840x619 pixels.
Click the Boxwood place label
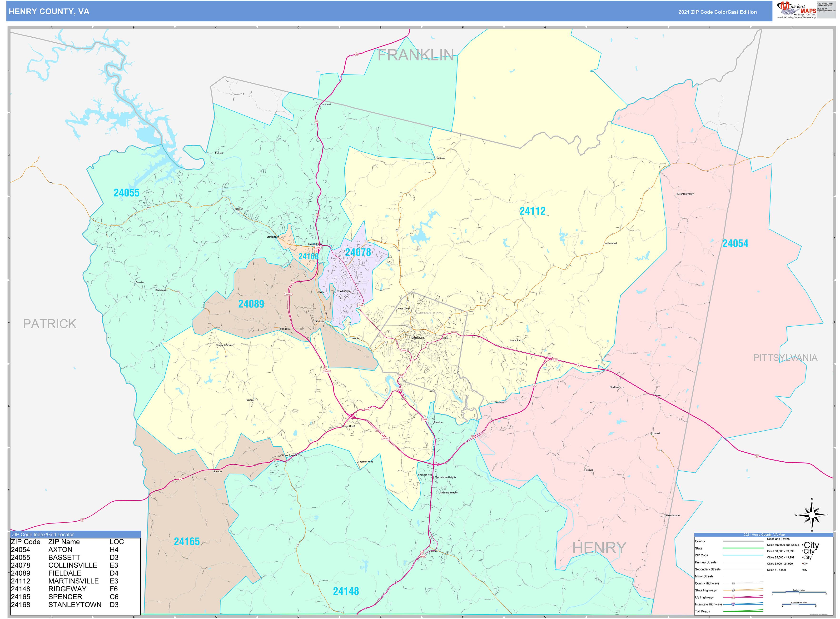coord(655,434)
